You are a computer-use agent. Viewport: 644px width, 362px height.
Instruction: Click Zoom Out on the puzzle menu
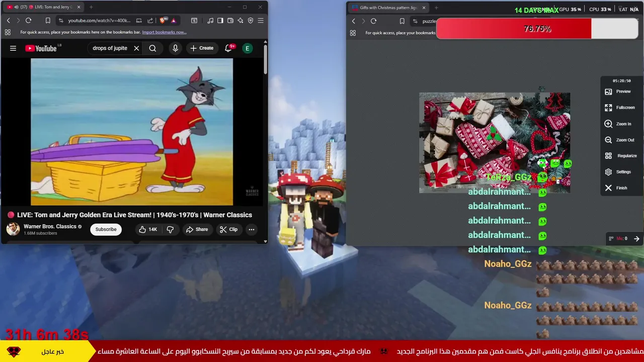pyautogui.click(x=619, y=140)
